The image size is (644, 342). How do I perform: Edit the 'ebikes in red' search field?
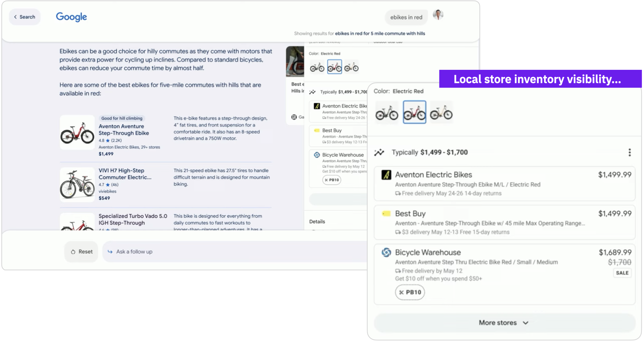coord(406,17)
